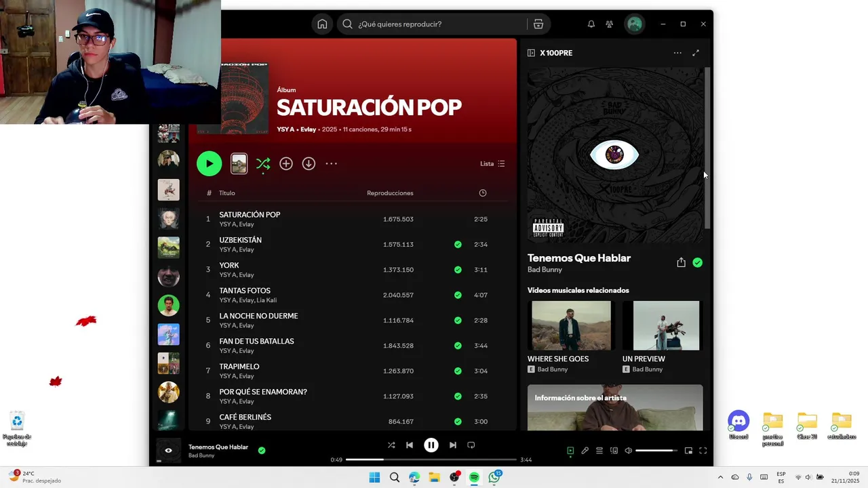Toggle smart shuffle for the album
Viewport: 868px width, 488px height.
click(263, 163)
